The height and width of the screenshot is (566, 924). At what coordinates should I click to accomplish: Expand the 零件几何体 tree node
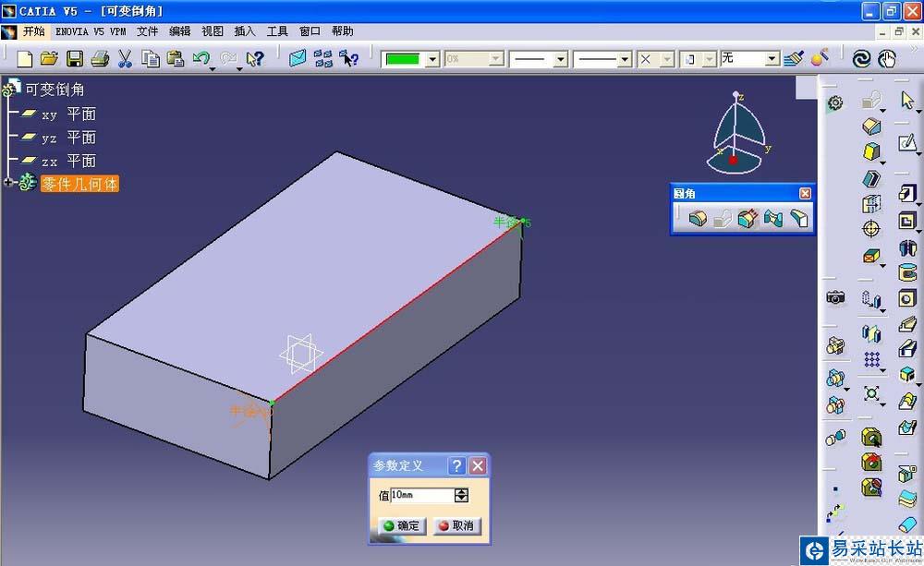(x=8, y=183)
